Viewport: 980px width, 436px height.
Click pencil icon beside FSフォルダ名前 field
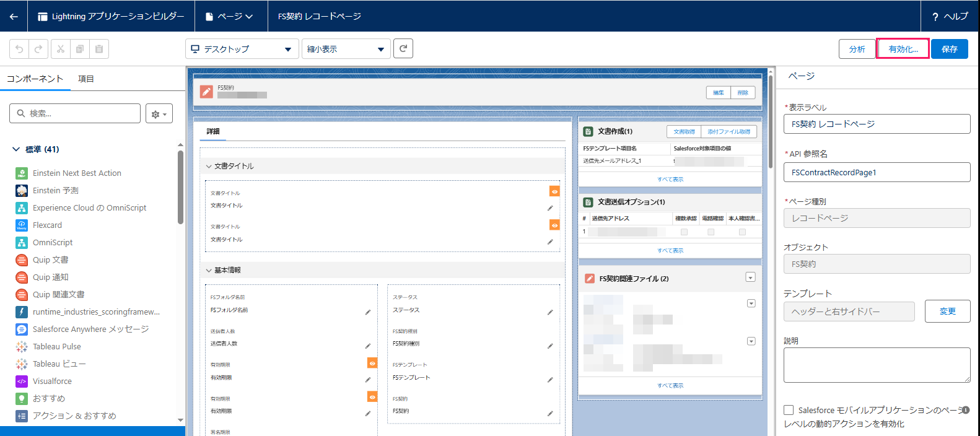[x=368, y=312]
